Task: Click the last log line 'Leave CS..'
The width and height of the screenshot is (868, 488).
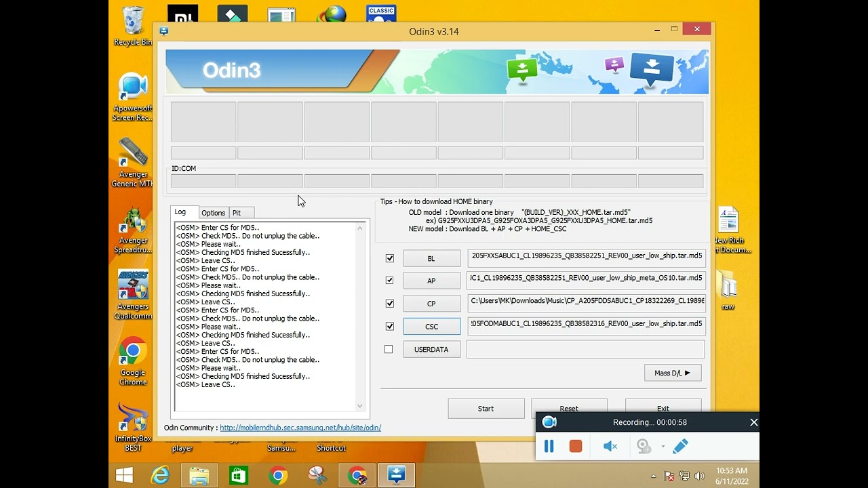Action: [x=205, y=384]
